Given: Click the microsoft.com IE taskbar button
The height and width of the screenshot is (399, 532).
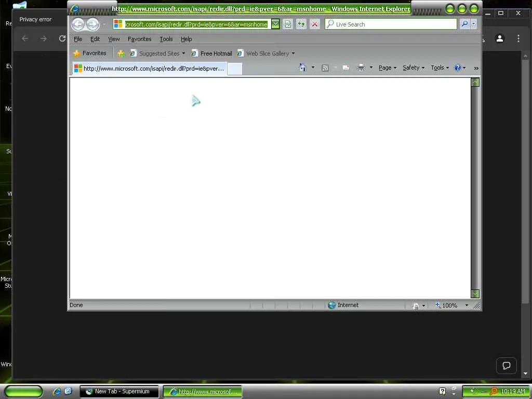Looking at the screenshot, I should tap(203, 392).
